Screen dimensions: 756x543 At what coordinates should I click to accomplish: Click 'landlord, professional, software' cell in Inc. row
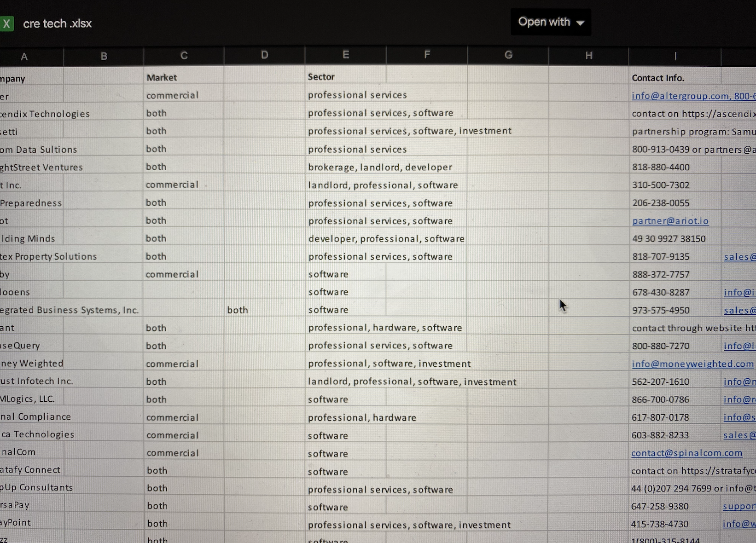383,185
